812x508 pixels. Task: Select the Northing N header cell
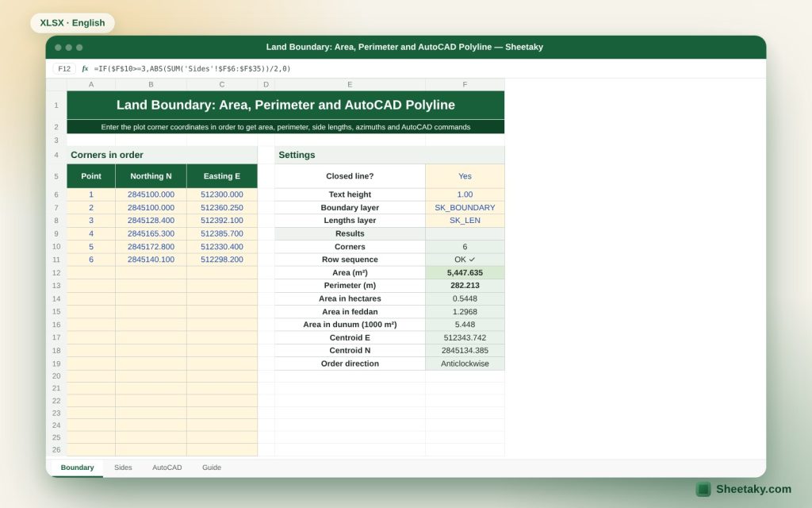pyautogui.click(x=151, y=176)
